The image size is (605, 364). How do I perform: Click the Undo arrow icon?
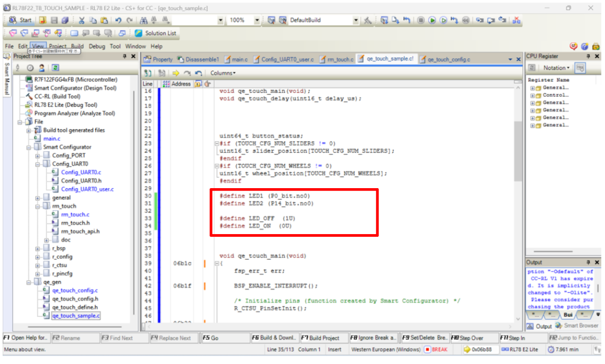pos(118,20)
